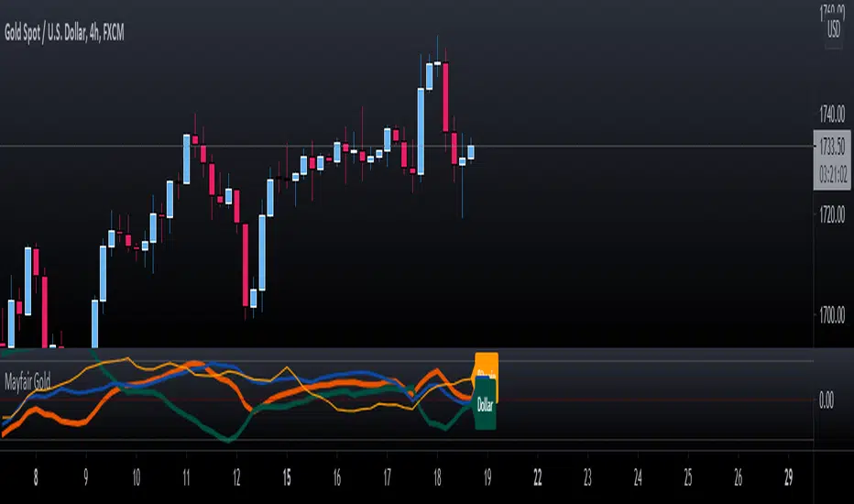Viewport: 854px width, 504px height.
Task: Click the date label 8 on time axis
Action: 36,477
